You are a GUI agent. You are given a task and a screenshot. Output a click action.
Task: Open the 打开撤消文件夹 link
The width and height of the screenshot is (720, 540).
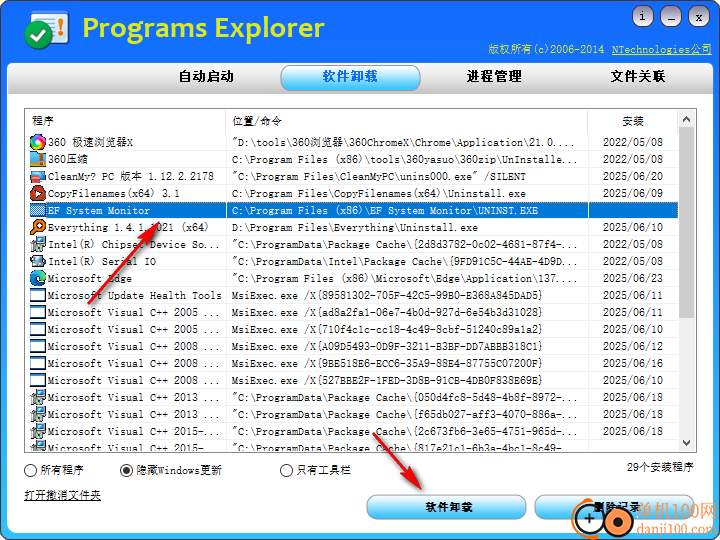click(62, 495)
